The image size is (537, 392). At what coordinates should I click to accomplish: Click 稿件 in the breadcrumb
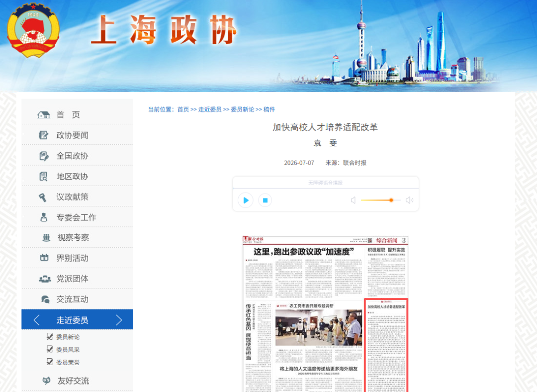pos(269,109)
